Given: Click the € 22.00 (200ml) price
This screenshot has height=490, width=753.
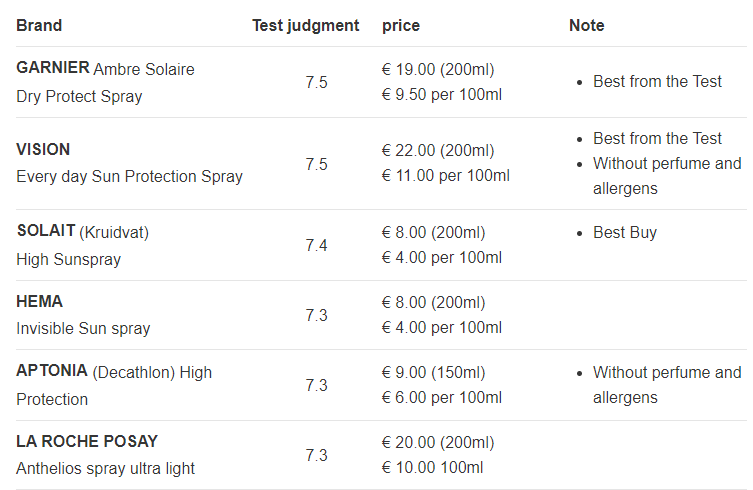Looking at the screenshot, I should pos(437,150).
